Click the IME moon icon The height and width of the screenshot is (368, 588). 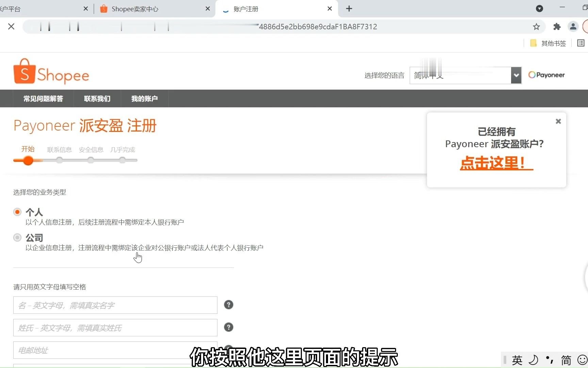[x=533, y=360]
